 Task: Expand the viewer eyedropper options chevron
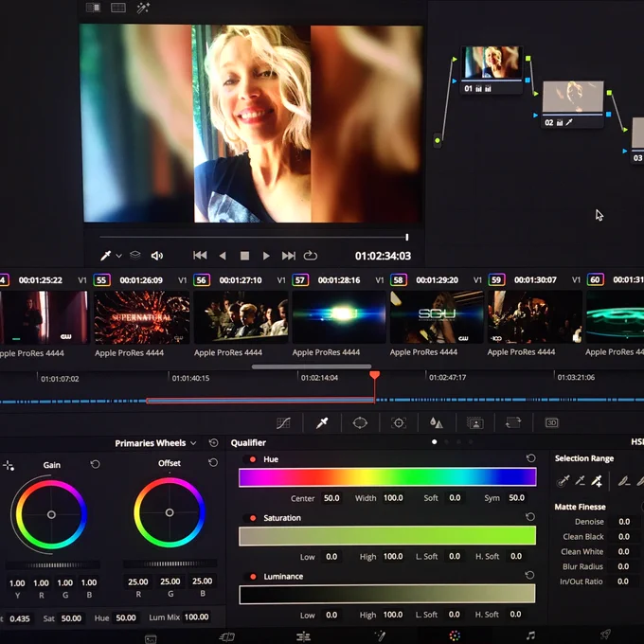[x=118, y=256]
